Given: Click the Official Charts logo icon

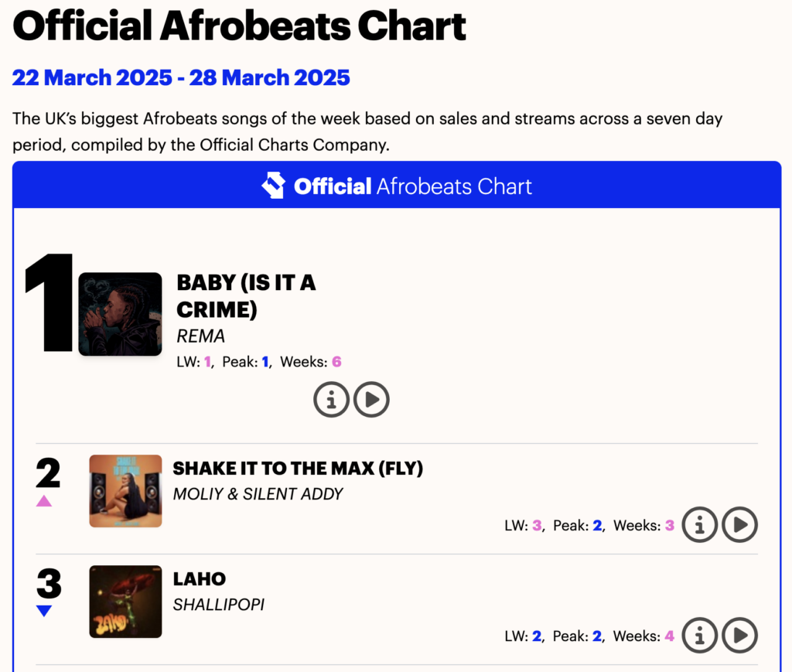Looking at the screenshot, I should click(273, 186).
